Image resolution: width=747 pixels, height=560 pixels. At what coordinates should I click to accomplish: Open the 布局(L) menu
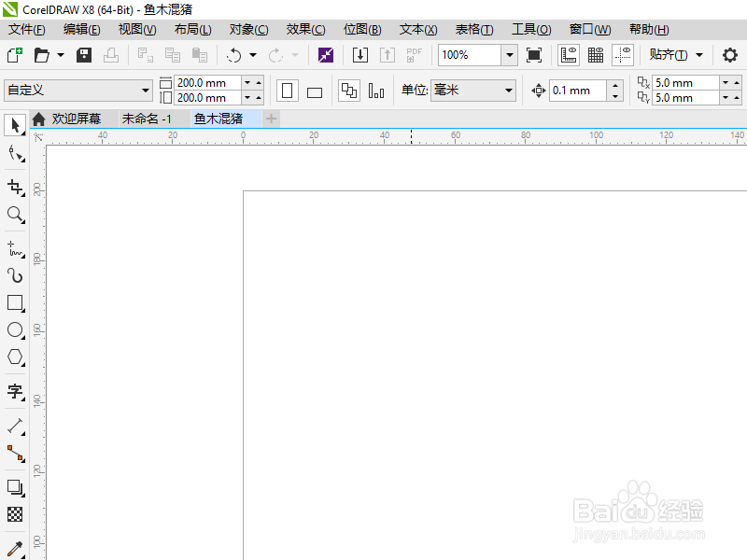192,30
